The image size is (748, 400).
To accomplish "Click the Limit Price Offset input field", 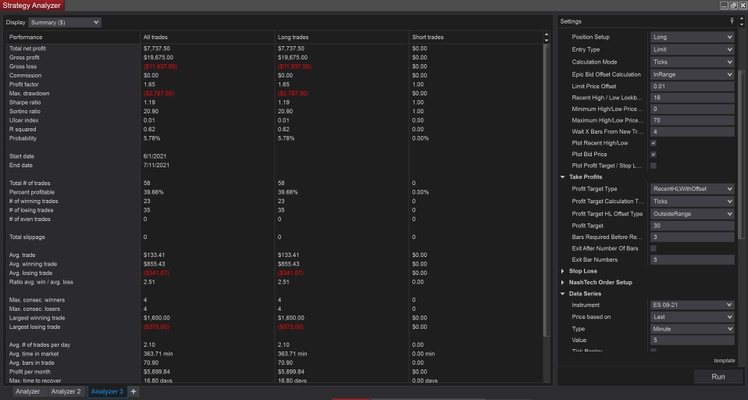I will click(692, 86).
